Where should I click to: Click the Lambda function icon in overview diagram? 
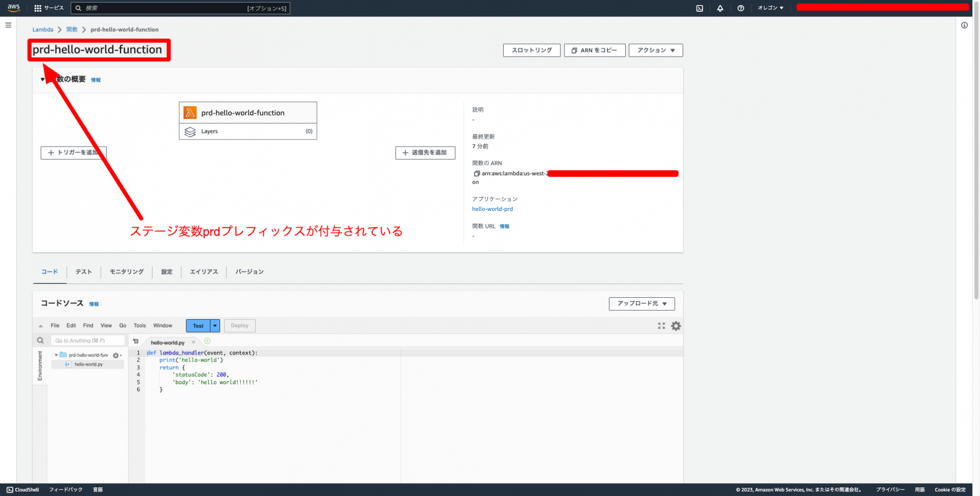(190, 112)
